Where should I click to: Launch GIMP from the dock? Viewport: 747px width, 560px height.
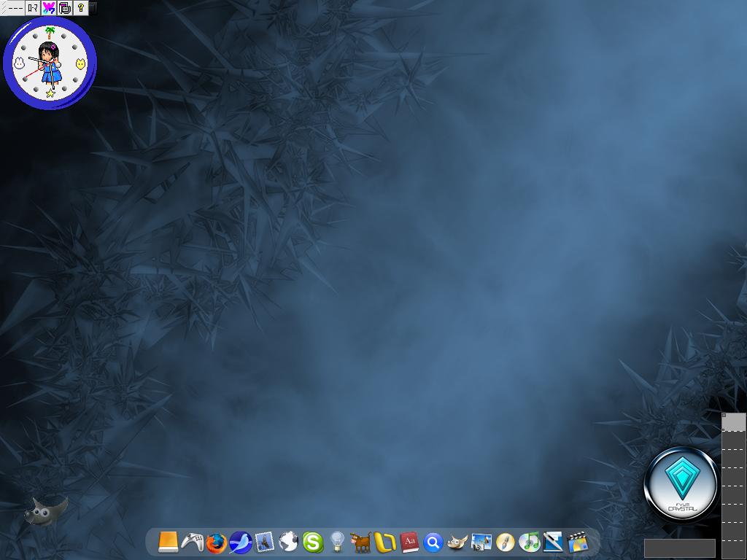pyautogui.click(x=457, y=542)
